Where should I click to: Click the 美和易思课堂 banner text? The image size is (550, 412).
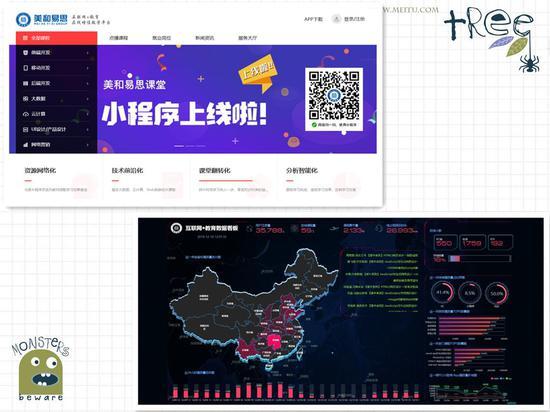(134, 85)
